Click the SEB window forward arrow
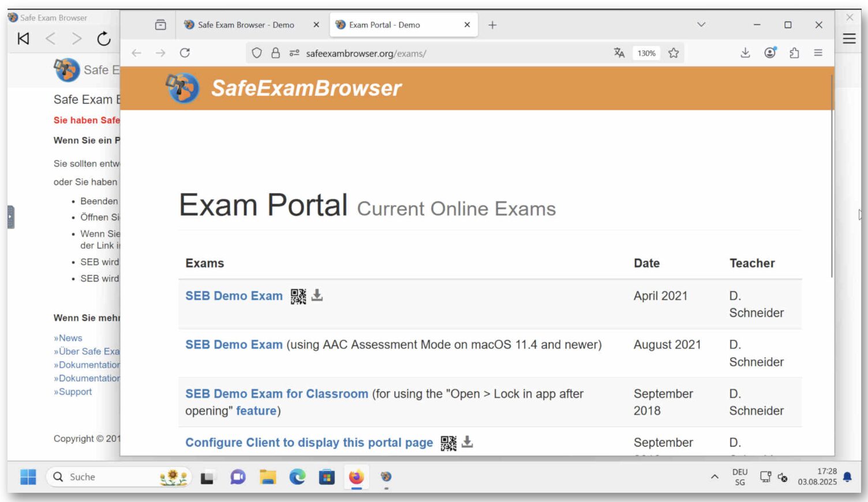 pyautogui.click(x=77, y=39)
